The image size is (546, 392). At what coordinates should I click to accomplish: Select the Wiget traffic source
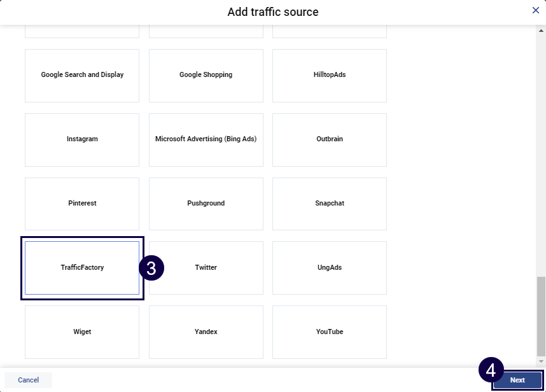click(81, 332)
